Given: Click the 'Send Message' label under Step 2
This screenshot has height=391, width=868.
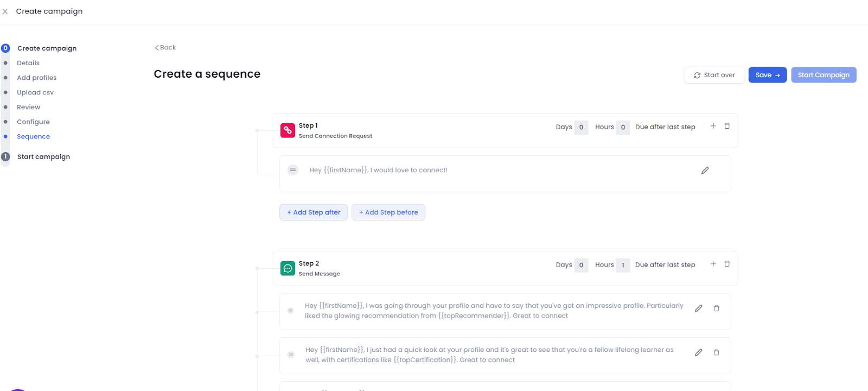Looking at the screenshot, I should point(320,274).
